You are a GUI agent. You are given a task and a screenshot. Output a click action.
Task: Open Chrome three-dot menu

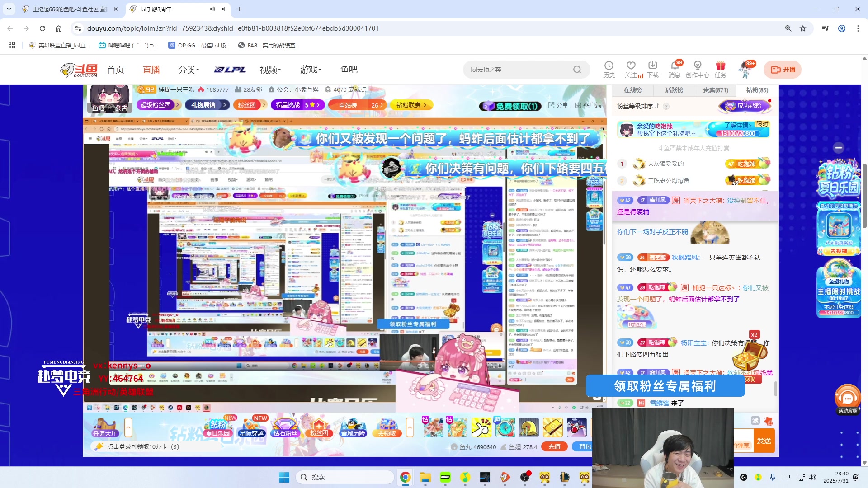coord(858,28)
